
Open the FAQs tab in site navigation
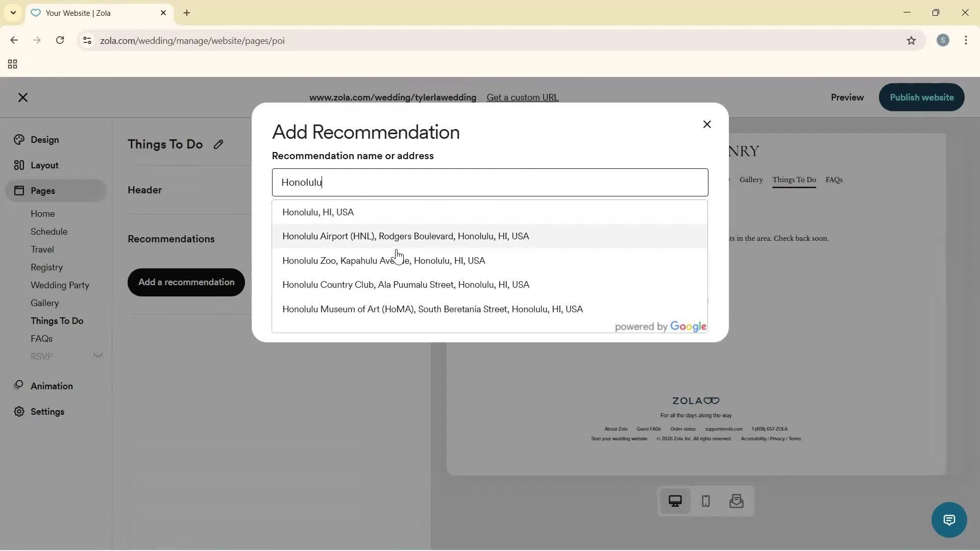(834, 180)
